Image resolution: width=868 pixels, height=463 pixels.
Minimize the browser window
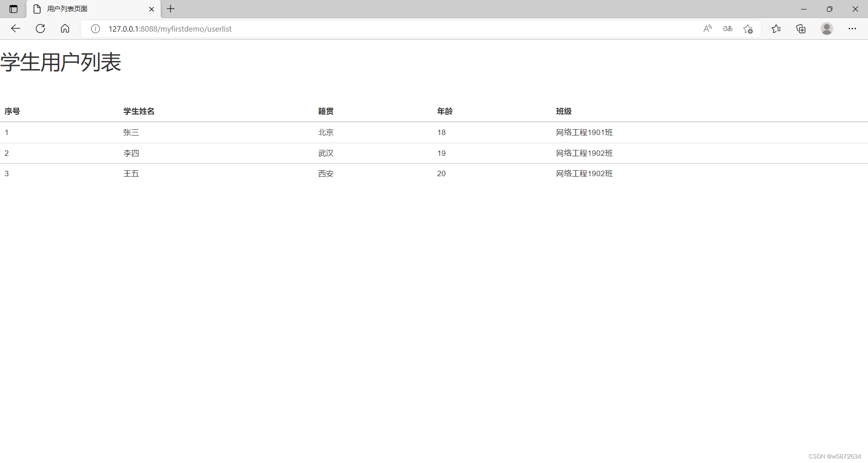(804, 9)
